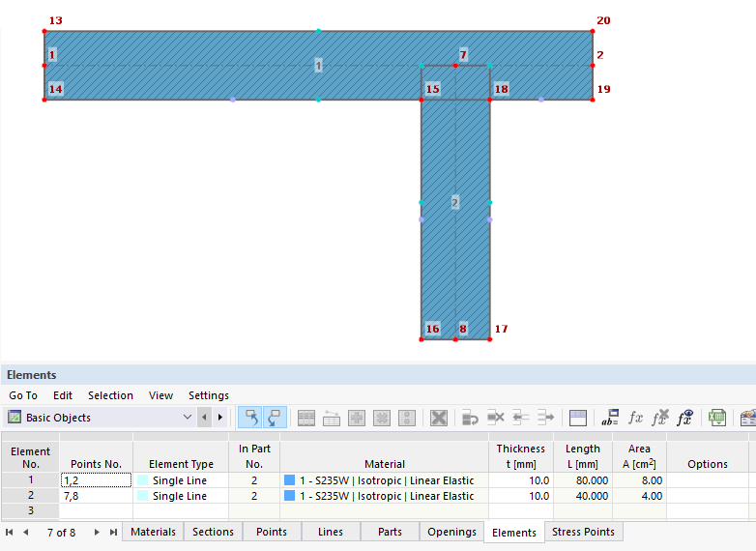This screenshot has height=551, width=756.
Task: Switch to the Sections tab
Action: (x=213, y=532)
